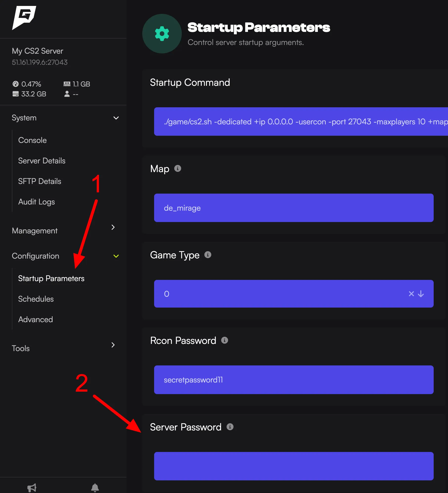Open the Rcon Password info icon
Viewport: 448px width, 493px height.
224,340
